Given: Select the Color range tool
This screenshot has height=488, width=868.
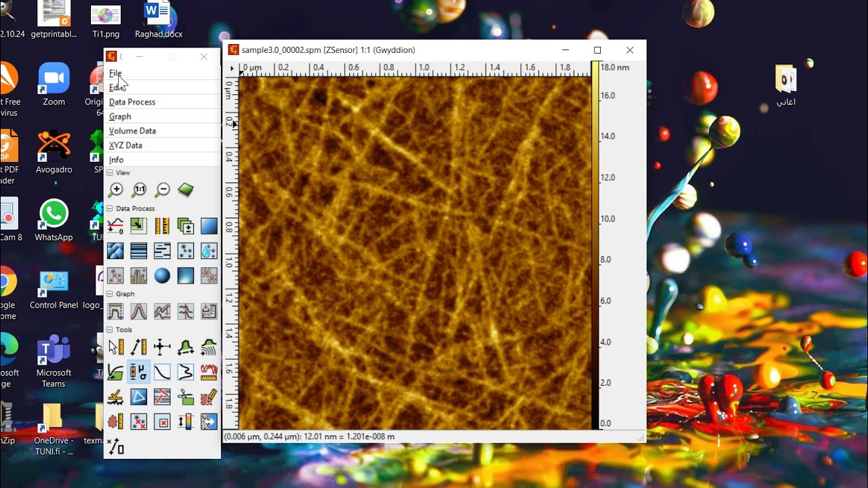Looking at the screenshot, I should (x=186, y=422).
